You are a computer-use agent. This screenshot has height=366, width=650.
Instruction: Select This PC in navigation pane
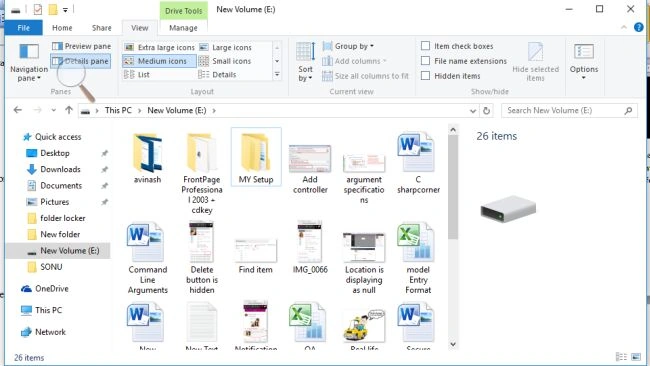(x=41, y=310)
